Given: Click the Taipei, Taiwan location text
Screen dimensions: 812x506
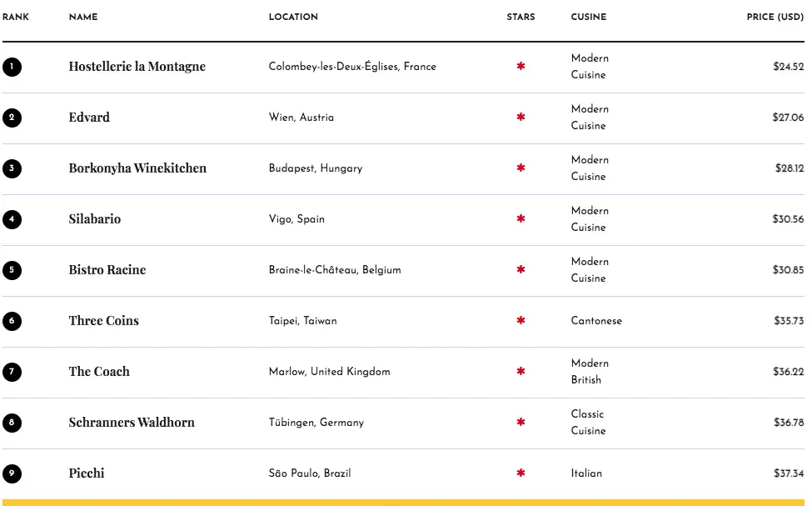Looking at the screenshot, I should (303, 321).
